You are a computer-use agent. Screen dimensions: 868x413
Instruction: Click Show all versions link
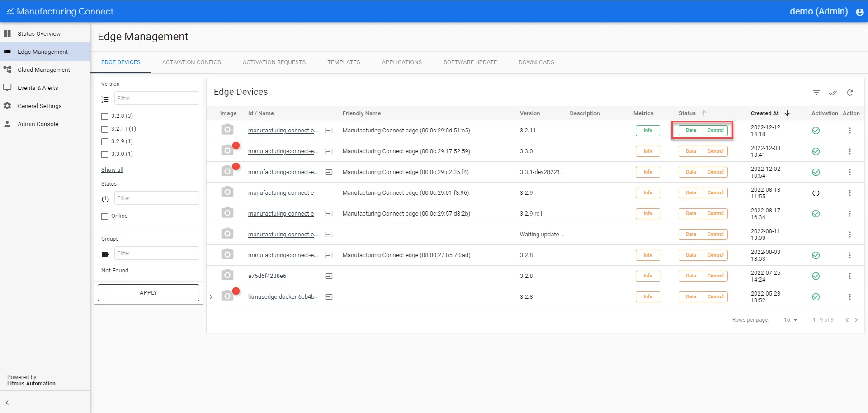[112, 170]
